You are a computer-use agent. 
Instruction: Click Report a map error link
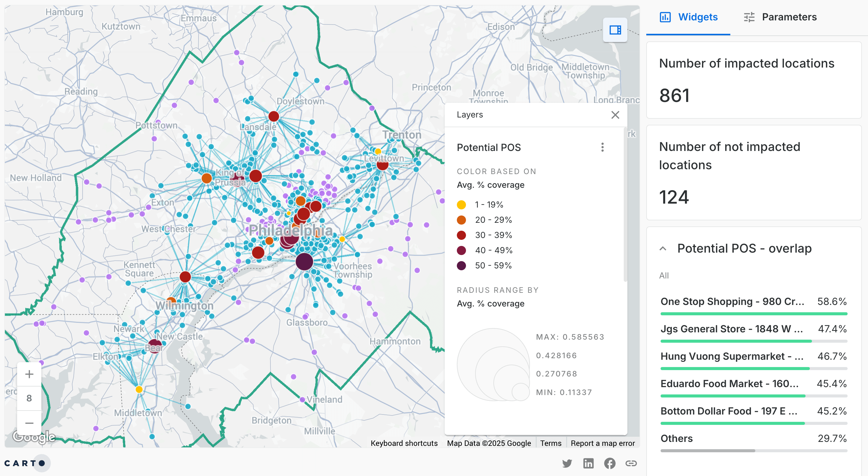(x=602, y=443)
